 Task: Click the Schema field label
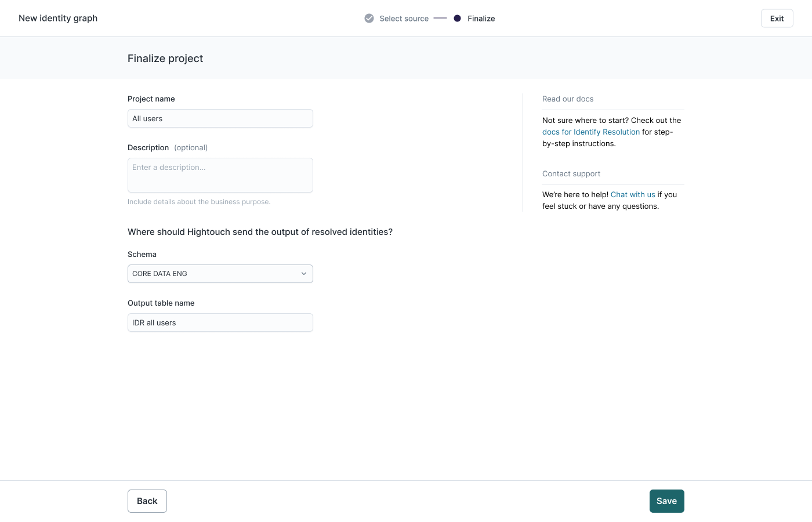(142, 255)
